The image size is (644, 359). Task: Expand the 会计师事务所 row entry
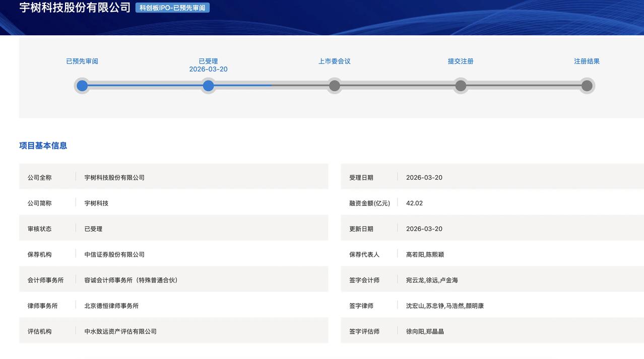click(x=130, y=279)
